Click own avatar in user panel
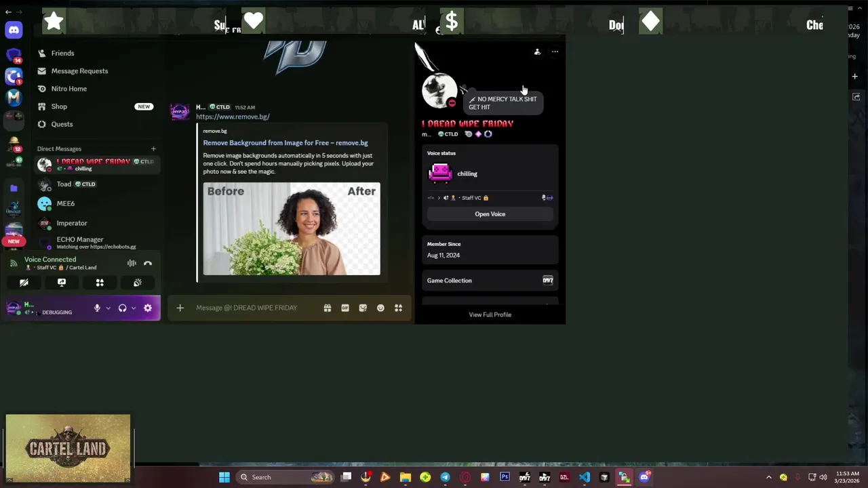 (13, 308)
